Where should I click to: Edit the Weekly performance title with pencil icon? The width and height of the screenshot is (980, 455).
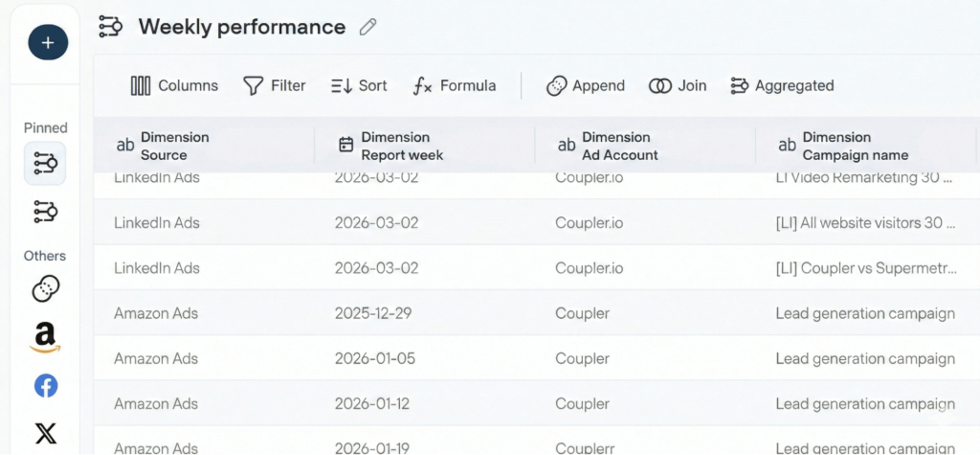368,27
